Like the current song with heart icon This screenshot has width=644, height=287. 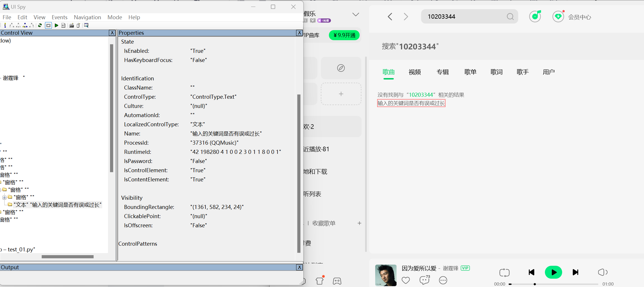pos(406,280)
